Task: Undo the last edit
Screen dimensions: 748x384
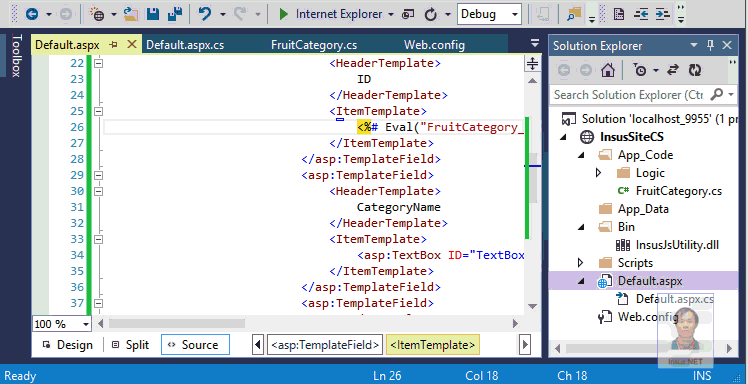Action: (205, 14)
